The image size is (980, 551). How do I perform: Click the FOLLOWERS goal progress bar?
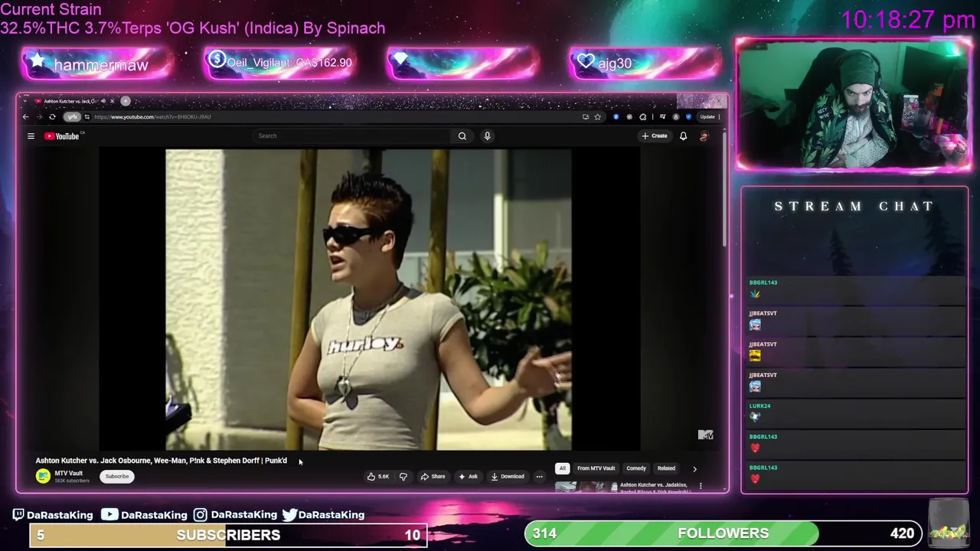point(723,533)
